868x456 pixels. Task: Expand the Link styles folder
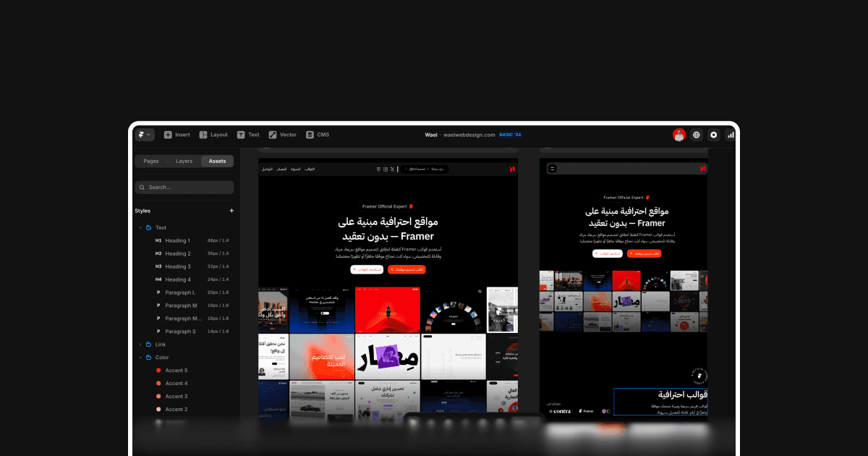click(x=140, y=345)
